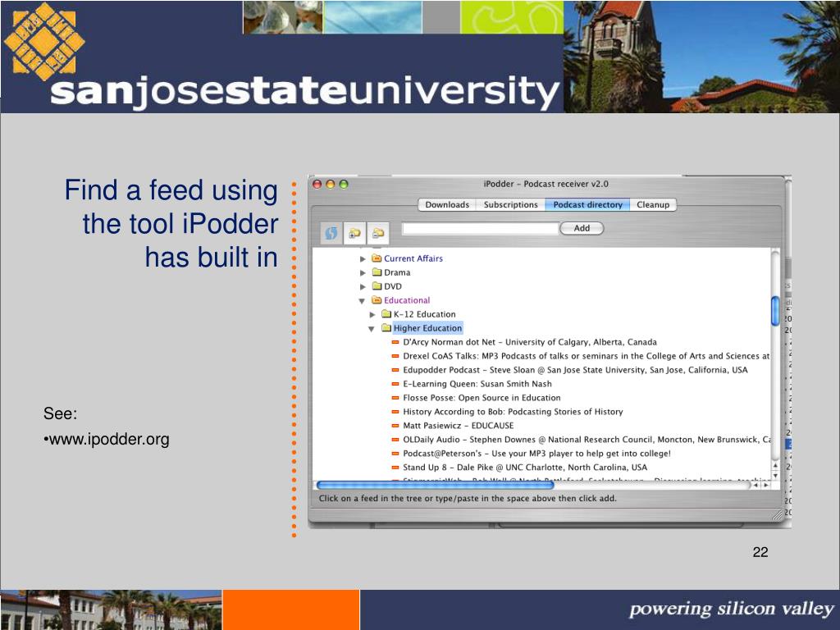Select 'Podcast@Peterson's' feed text
This screenshot has height=630, width=840.
(442, 453)
